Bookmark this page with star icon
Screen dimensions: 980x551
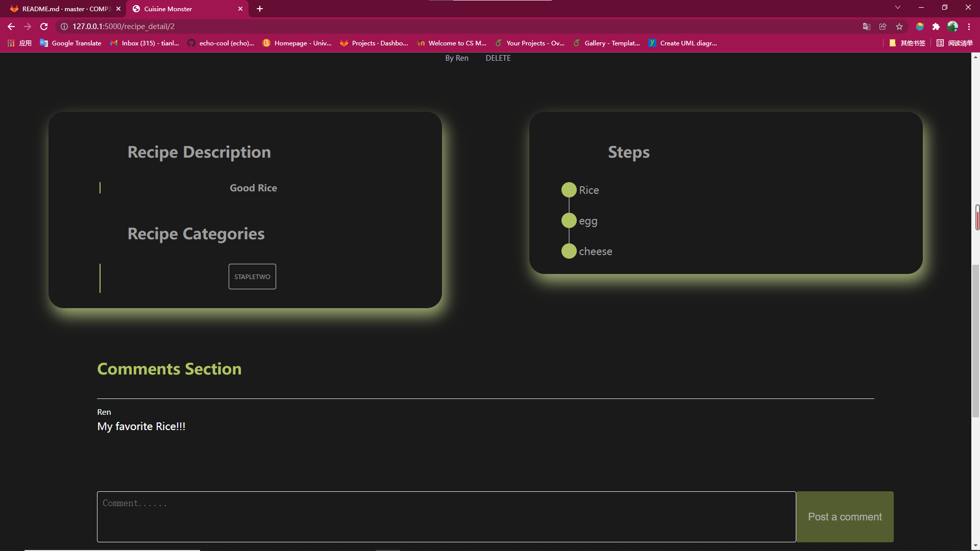899,27
